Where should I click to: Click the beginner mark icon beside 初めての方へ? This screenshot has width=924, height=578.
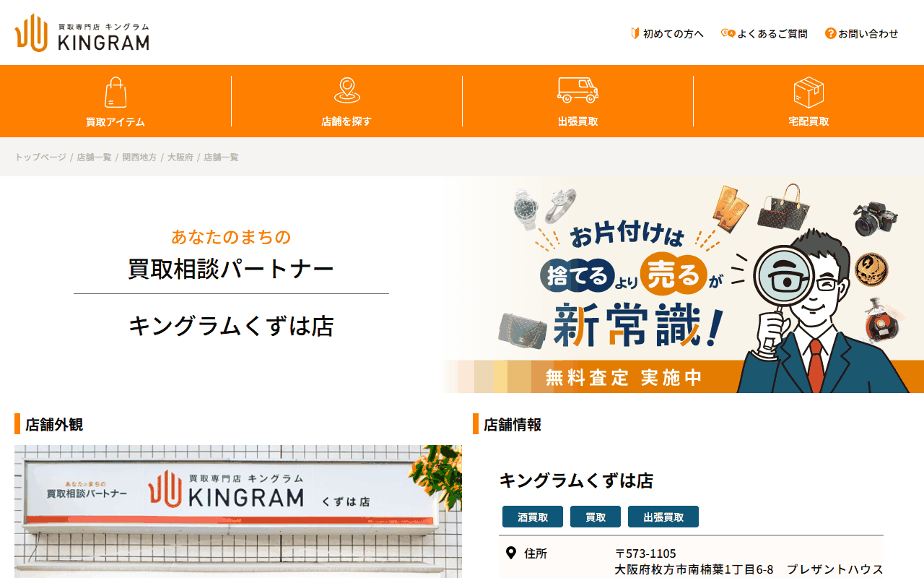(x=635, y=33)
